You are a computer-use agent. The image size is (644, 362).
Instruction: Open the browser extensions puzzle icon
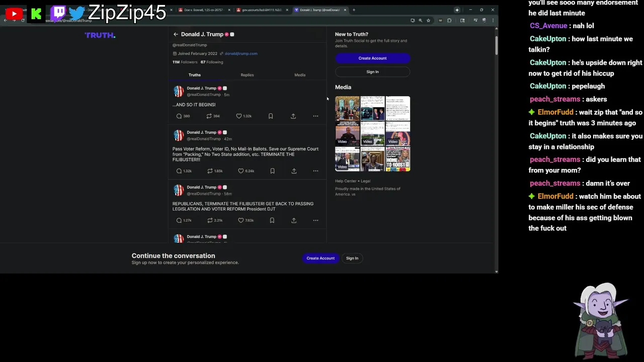[x=449, y=20]
